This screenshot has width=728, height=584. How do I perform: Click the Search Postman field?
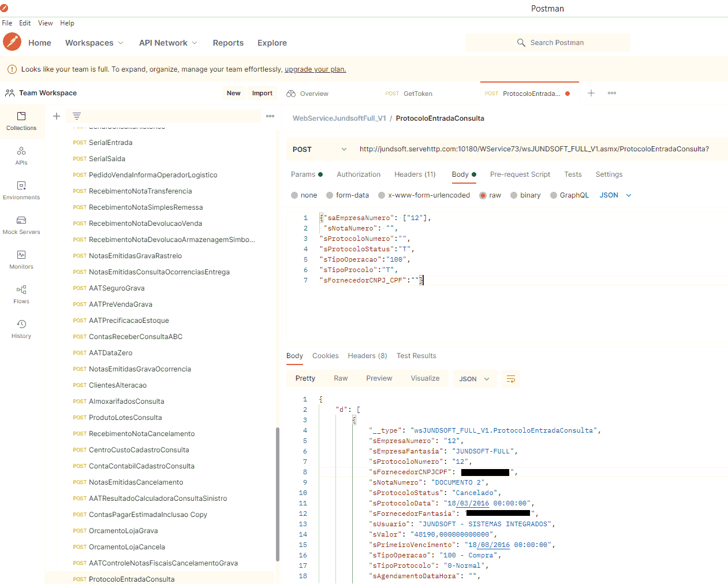click(548, 43)
